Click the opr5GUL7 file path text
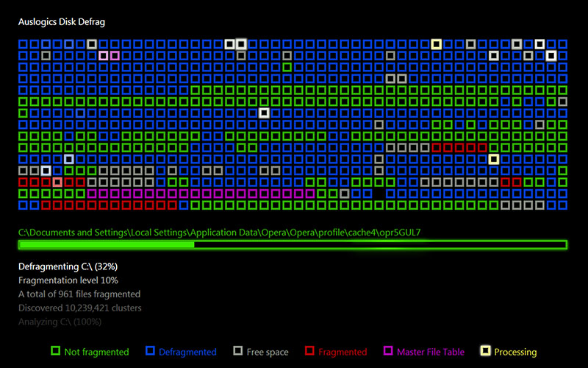 (x=219, y=233)
